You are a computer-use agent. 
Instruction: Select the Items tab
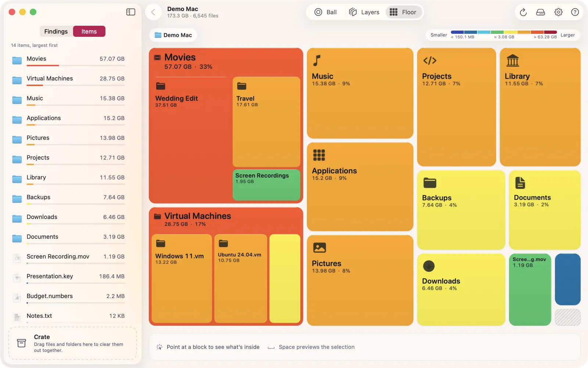89,31
